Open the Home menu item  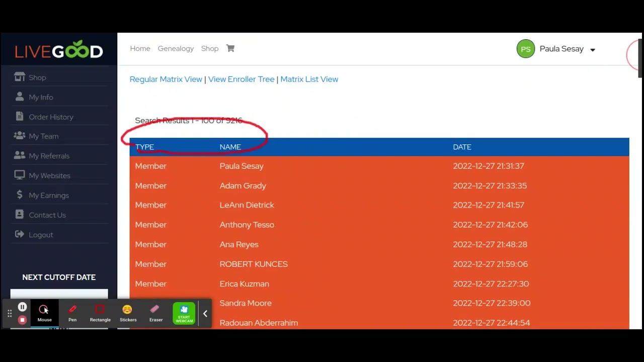(x=140, y=48)
